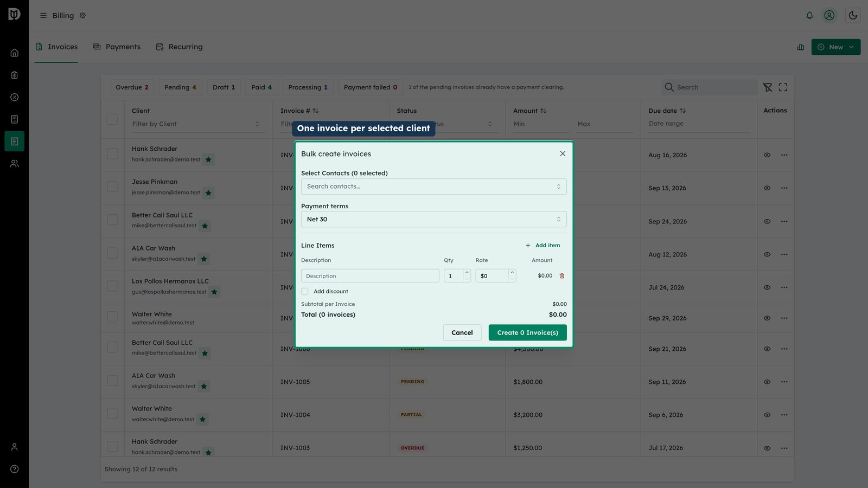Open the chart report icon beside New
Viewport: 868px width, 488px height.
click(x=801, y=47)
